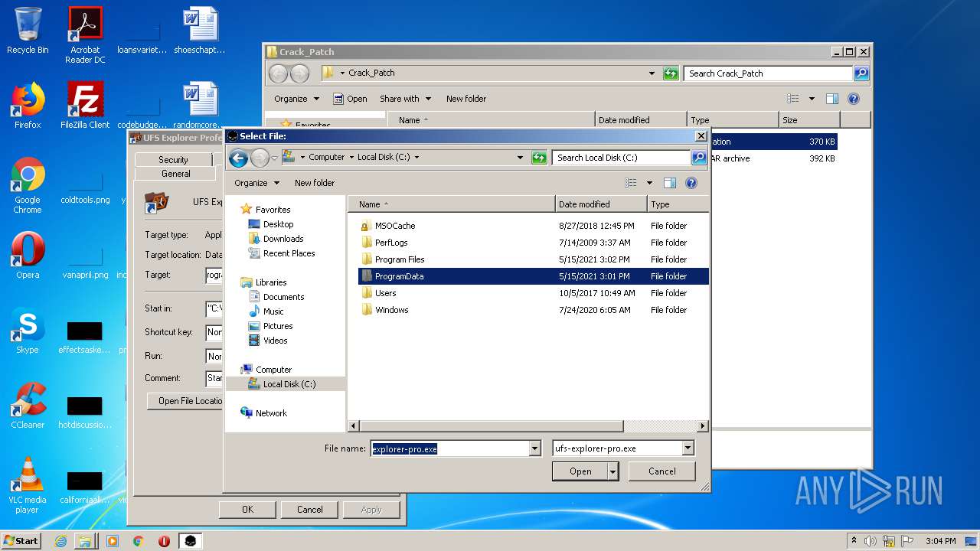The height and width of the screenshot is (551, 980).
Task: Click New folder in Crack_Patch window
Action: tap(466, 99)
